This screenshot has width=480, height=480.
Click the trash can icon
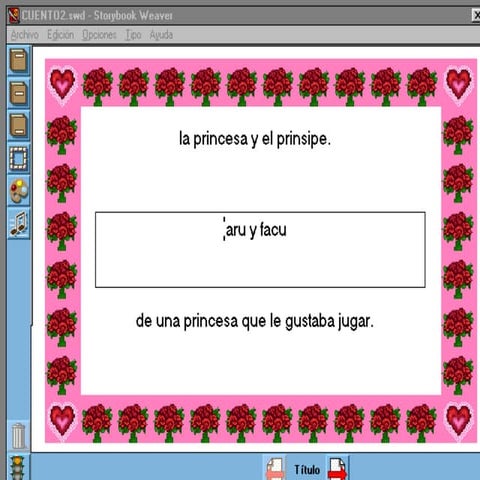(x=18, y=436)
